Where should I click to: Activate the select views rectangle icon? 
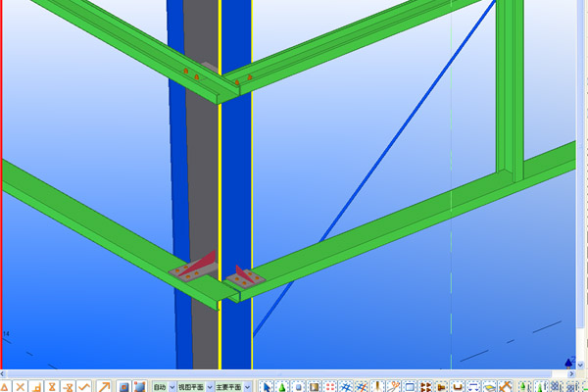tap(409, 386)
